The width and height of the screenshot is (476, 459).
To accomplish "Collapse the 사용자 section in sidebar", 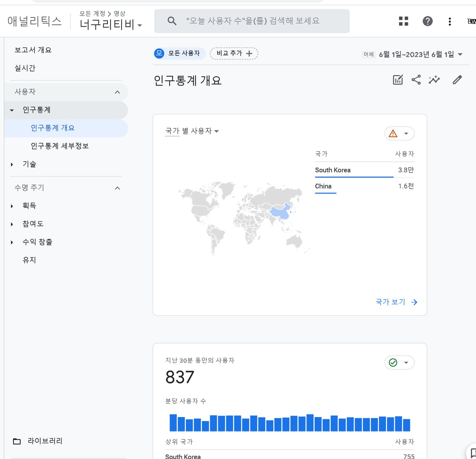I will point(117,92).
